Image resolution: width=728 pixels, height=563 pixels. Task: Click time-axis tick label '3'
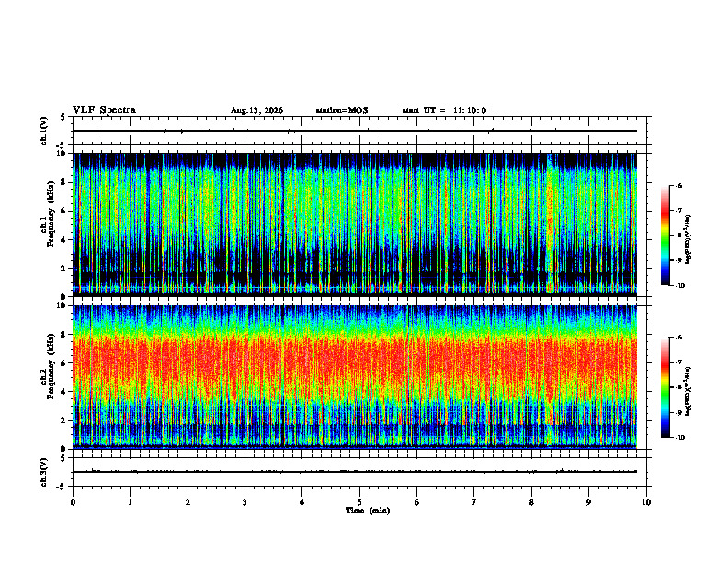click(245, 502)
